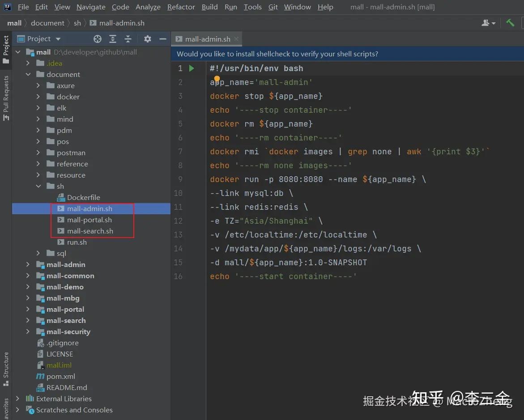Select the mall-mbg module
Viewport: 524px width, 420px height.
click(x=63, y=298)
